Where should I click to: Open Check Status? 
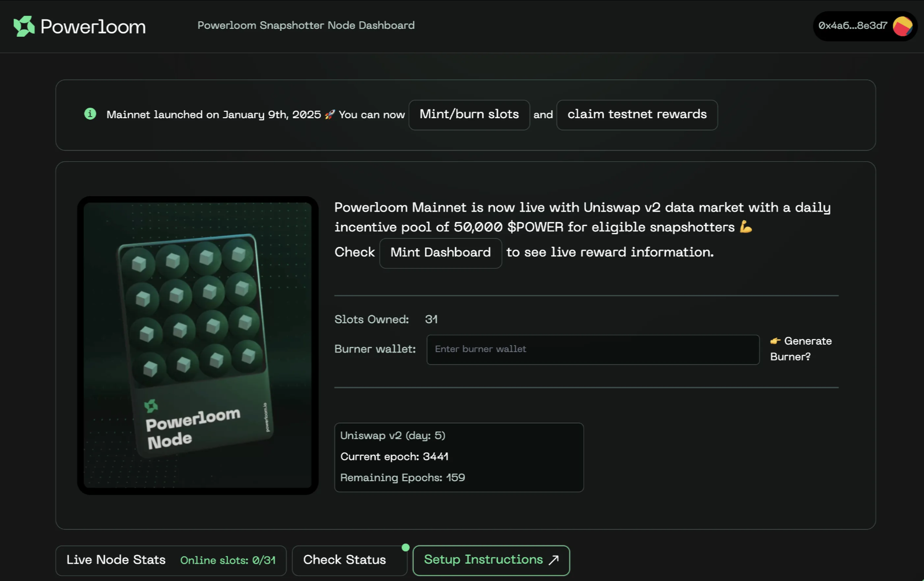(x=349, y=560)
